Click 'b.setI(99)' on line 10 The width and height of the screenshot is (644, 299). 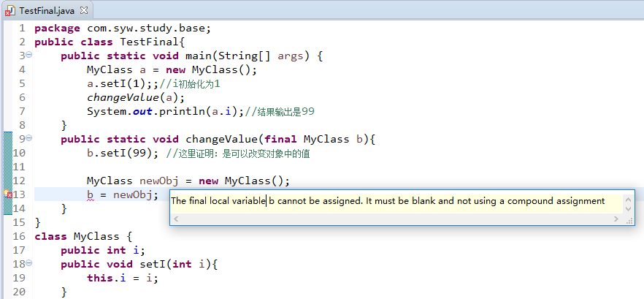pyautogui.click(x=120, y=154)
